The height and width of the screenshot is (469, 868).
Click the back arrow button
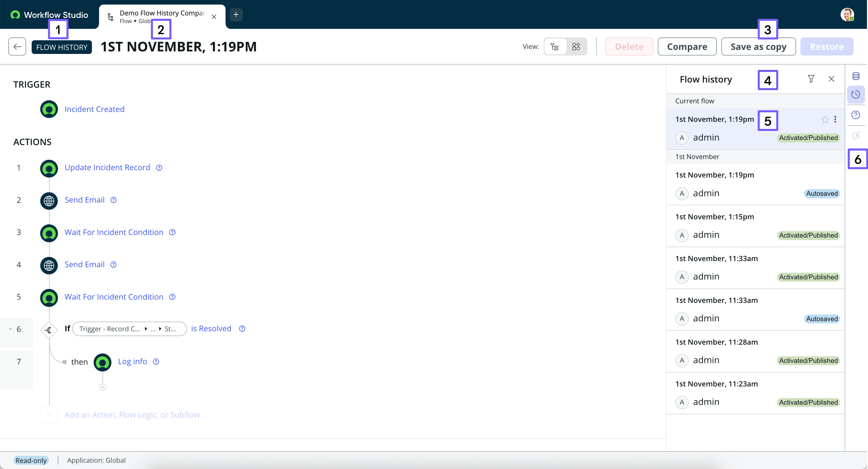pos(17,47)
